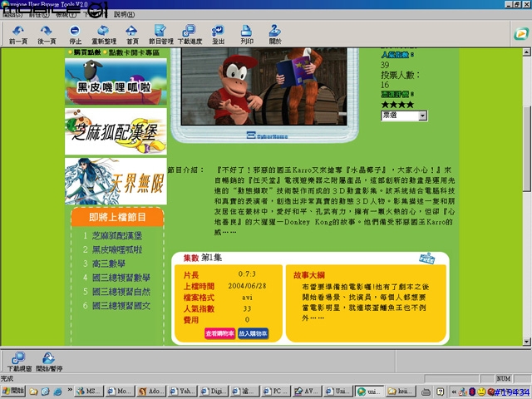This screenshot has height=399, width=532.
Task: Click the help question-mark tray icon
Action: coord(440,392)
